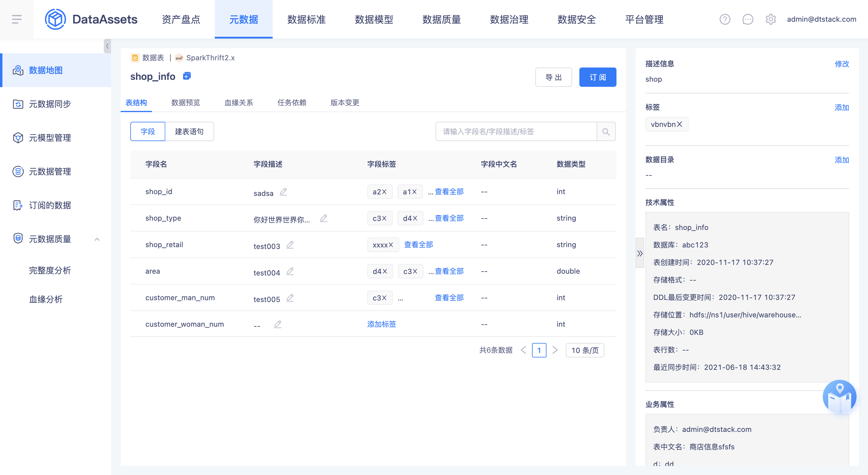
Task: Click the 元数据同步 sidebar icon
Action: coord(18,104)
